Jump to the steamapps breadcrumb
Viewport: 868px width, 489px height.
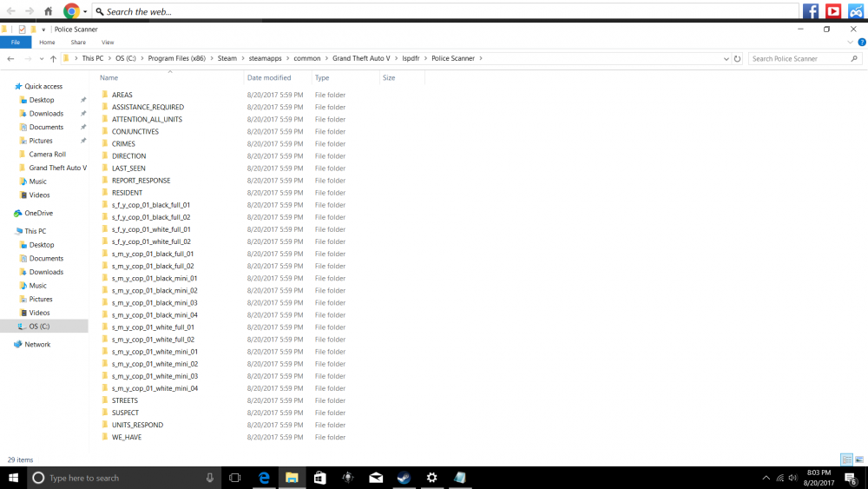(x=265, y=58)
